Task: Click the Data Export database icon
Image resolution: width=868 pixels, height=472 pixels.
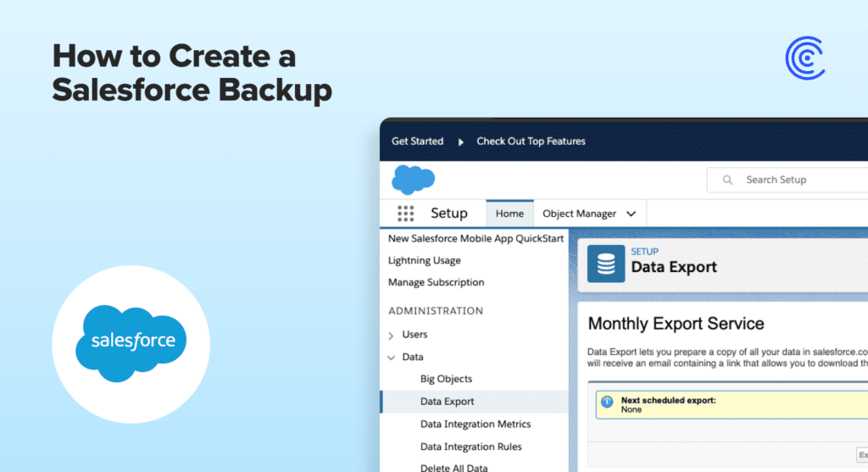Action: (x=606, y=264)
